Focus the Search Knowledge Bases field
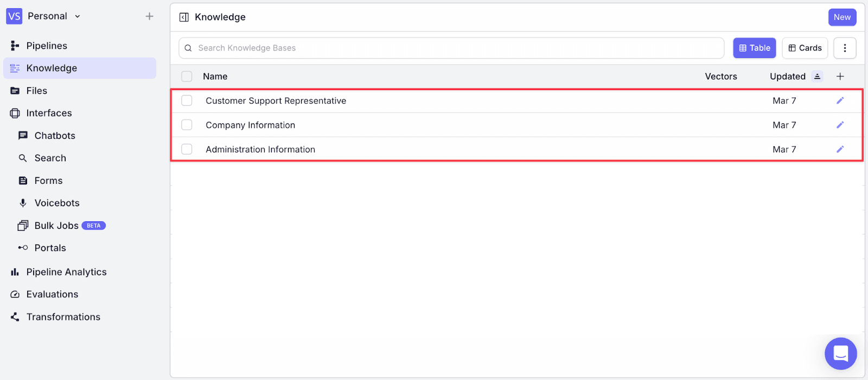 pos(451,48)
